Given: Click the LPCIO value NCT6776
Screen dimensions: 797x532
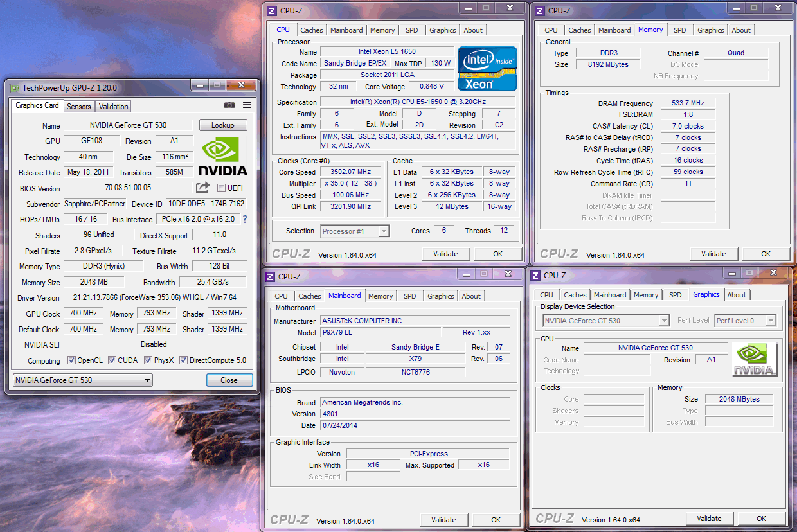Looking at the screenshot, I should click(x=415, y=371).
